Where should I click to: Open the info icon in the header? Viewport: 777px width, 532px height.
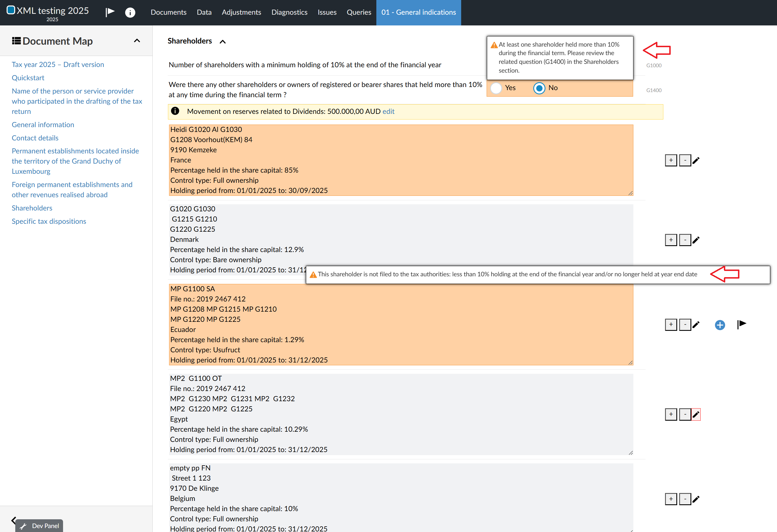130,12
